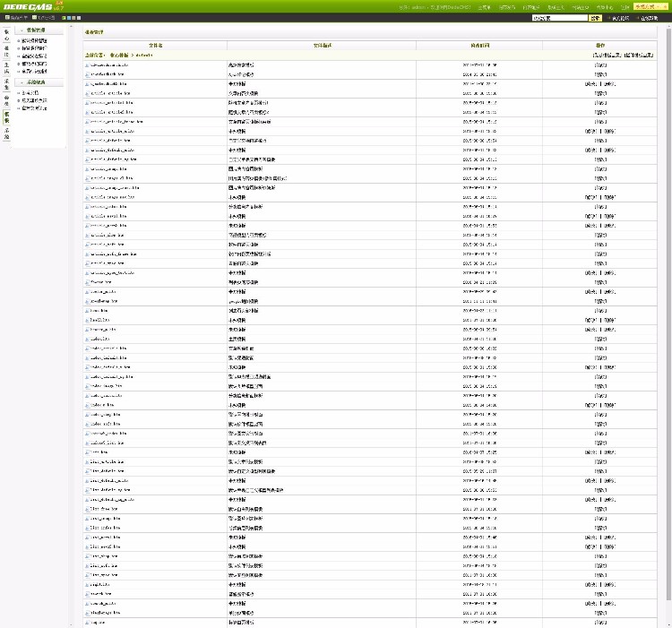The height and width of the screenshot is (628, 672).
Task: Open 全局标记测试 in the sidebar
Action: pyautogui.click(x=34, y=72)
